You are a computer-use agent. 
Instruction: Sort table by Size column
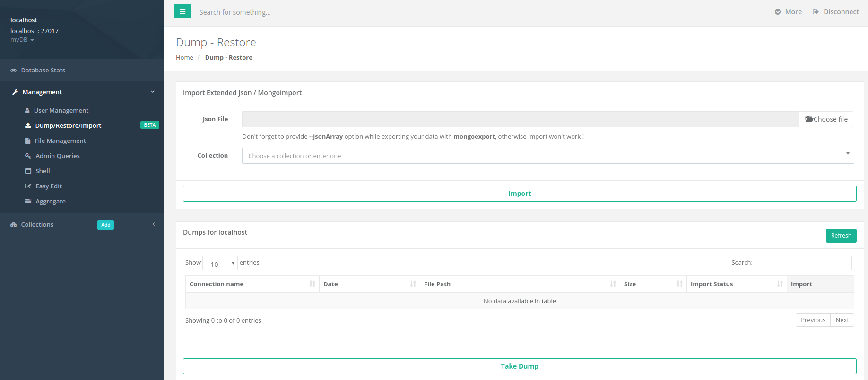(653, 284)
